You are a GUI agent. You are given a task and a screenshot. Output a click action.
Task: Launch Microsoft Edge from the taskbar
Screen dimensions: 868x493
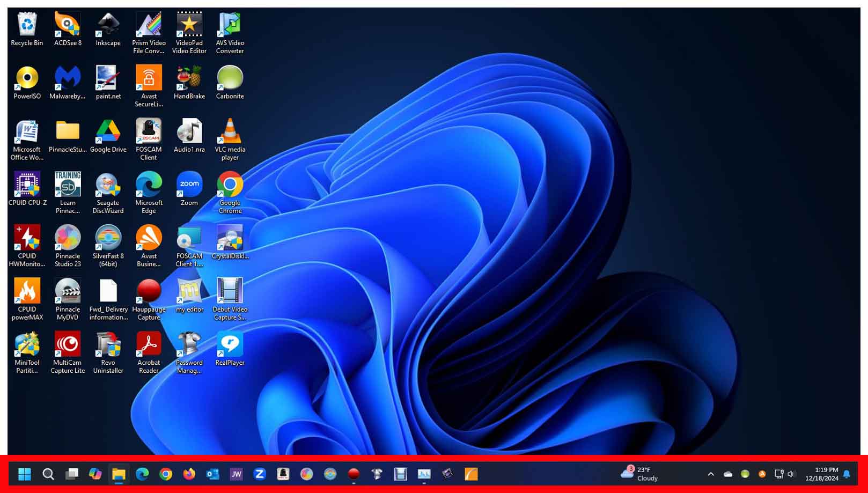pos(142,474)
